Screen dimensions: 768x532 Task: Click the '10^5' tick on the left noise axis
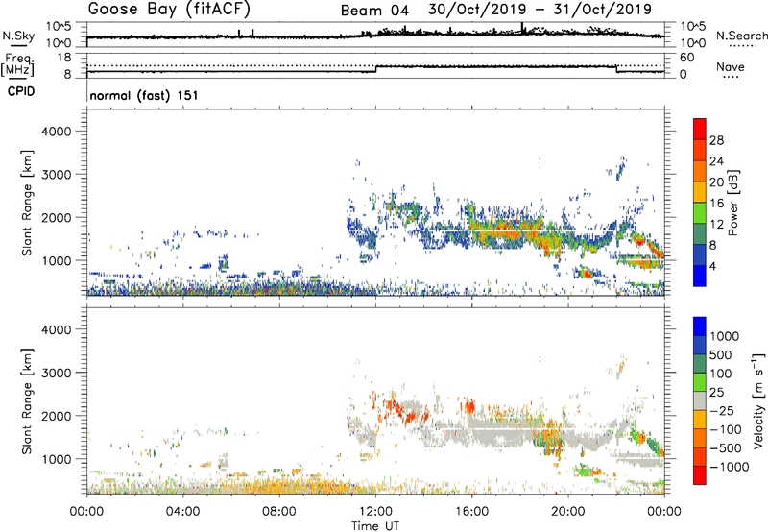pyautogui.click(x=59, y=26)
